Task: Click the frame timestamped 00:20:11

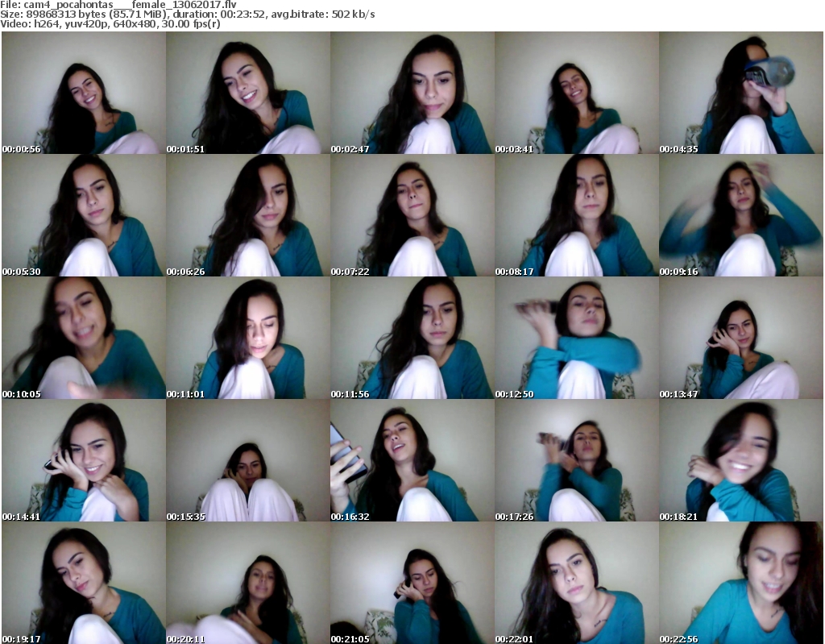Action: [x=248, y=583]
